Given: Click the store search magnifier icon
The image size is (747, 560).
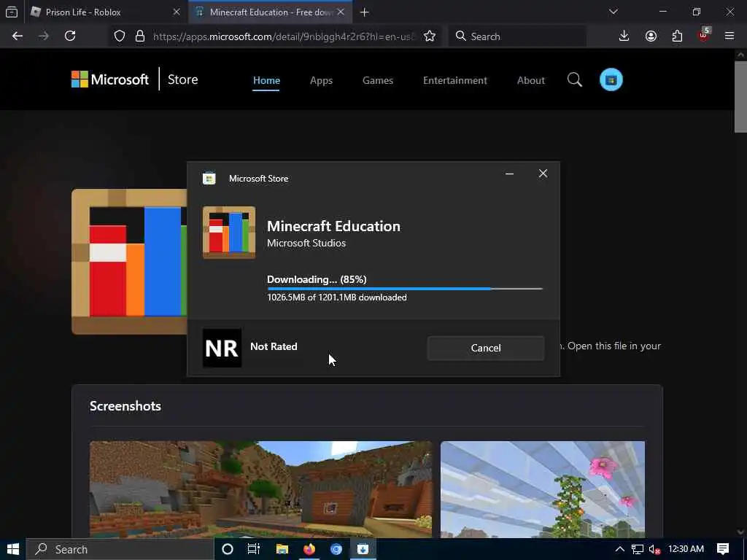Looking at the screenshot, I should click(575, 79).
